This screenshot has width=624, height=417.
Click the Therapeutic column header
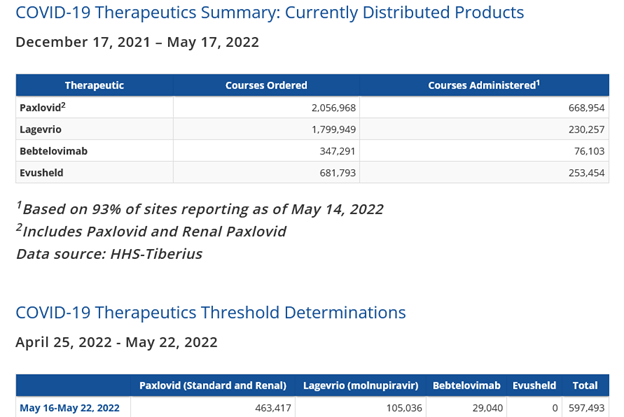(94, 85)
